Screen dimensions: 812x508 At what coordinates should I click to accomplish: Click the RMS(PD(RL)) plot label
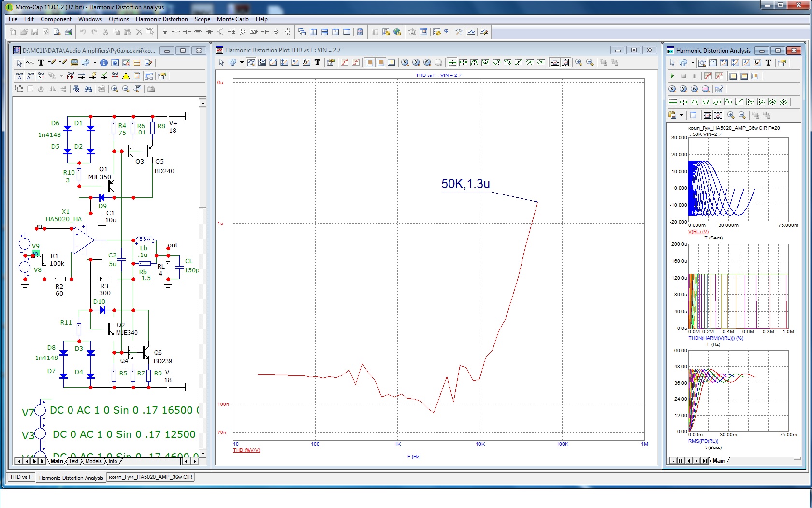coord(703,441)
